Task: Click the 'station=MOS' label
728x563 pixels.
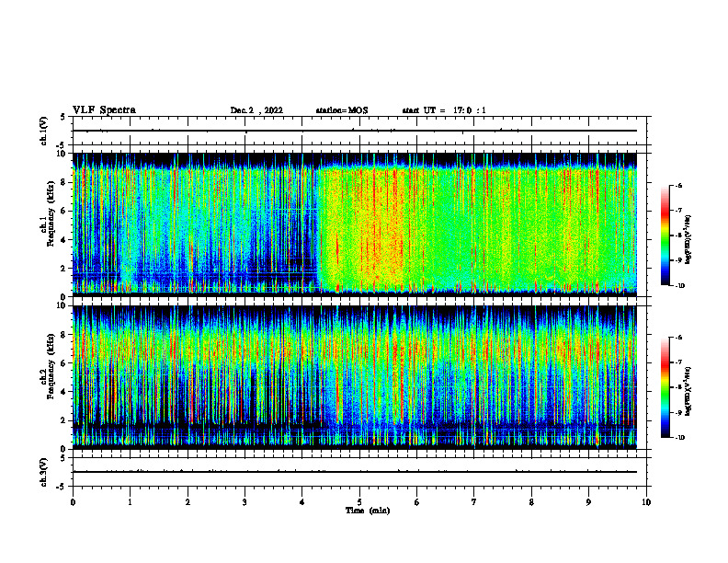Action: click(x=342, y=110)
